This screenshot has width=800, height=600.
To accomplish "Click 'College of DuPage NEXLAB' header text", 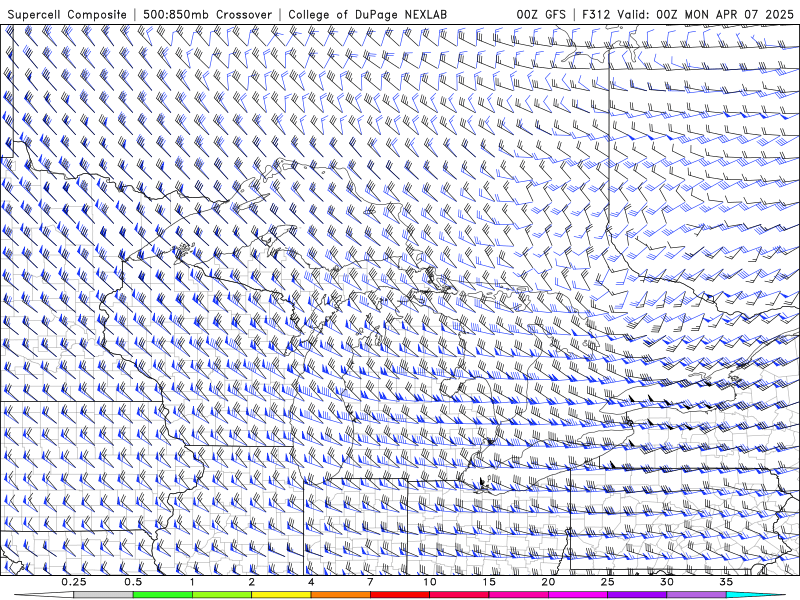I will (x=367, y=15).
